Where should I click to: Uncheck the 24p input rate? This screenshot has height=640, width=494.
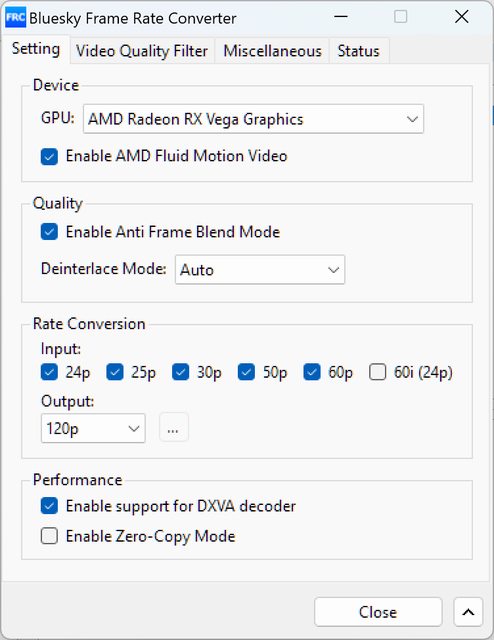pos(49,372)
